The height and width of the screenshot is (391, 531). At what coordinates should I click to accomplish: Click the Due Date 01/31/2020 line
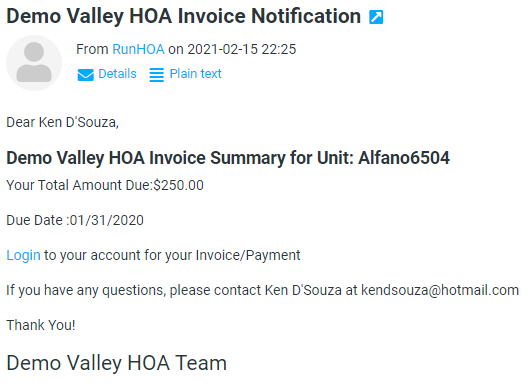point(75,220)
